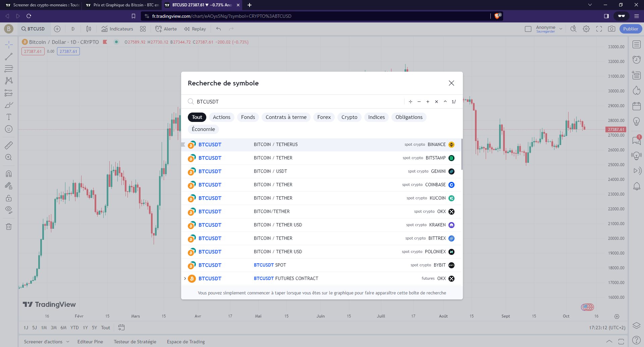The image size is (644, 347).
Task: Lock all drawing tools
Action: 9,198
